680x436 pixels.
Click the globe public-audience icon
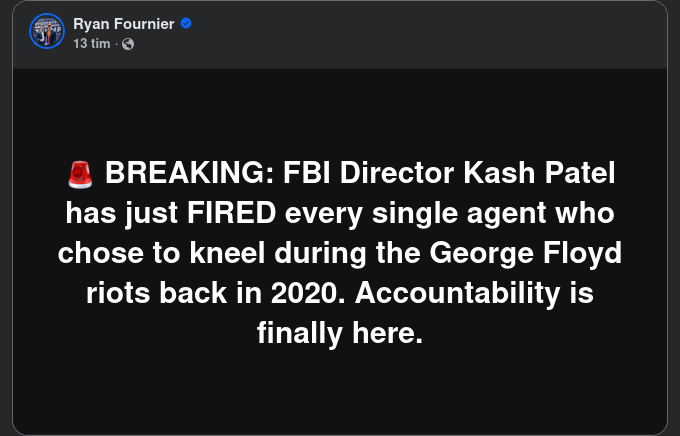(127, 43)
